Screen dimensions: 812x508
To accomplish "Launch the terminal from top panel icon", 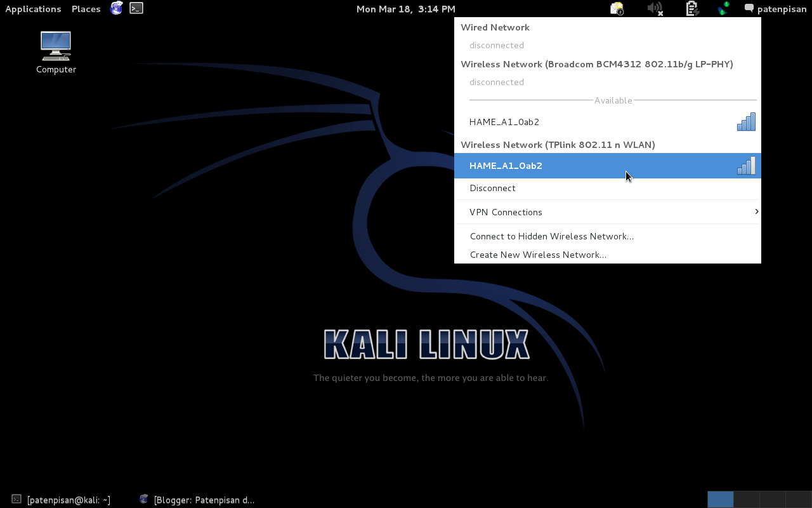I will tap(136, 8).
